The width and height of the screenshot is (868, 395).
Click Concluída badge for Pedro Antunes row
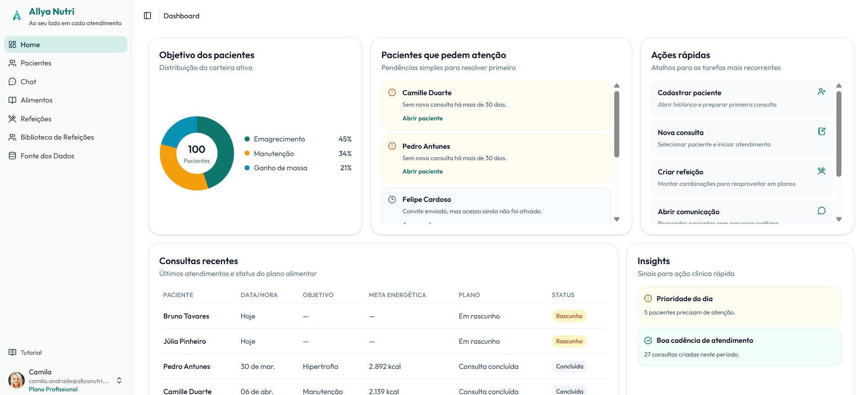569,366
